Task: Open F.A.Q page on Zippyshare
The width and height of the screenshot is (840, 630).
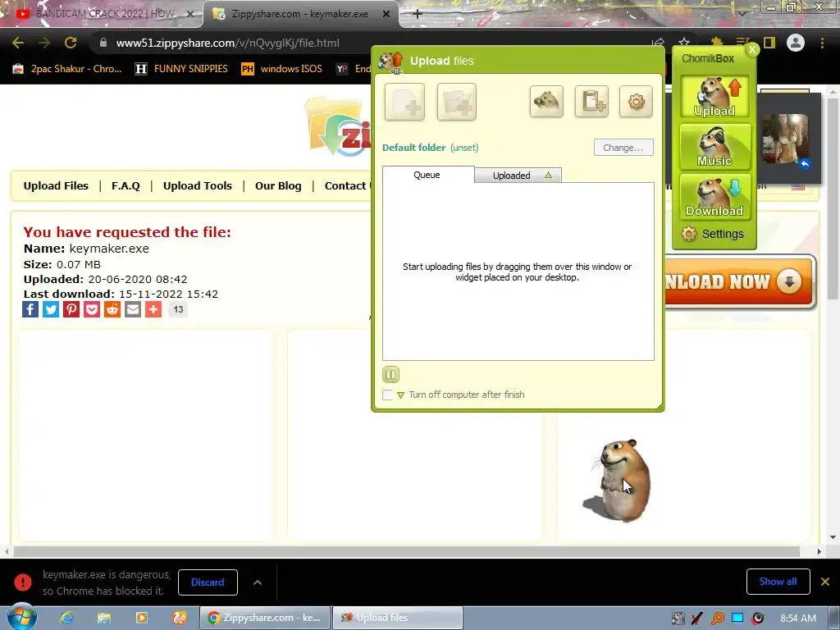Action: tap(126, 186)
